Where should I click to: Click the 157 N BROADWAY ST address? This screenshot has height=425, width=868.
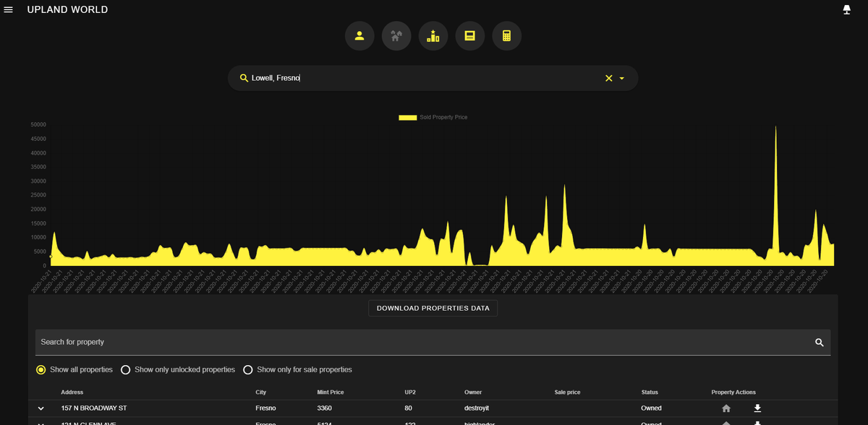pos(94,408)
